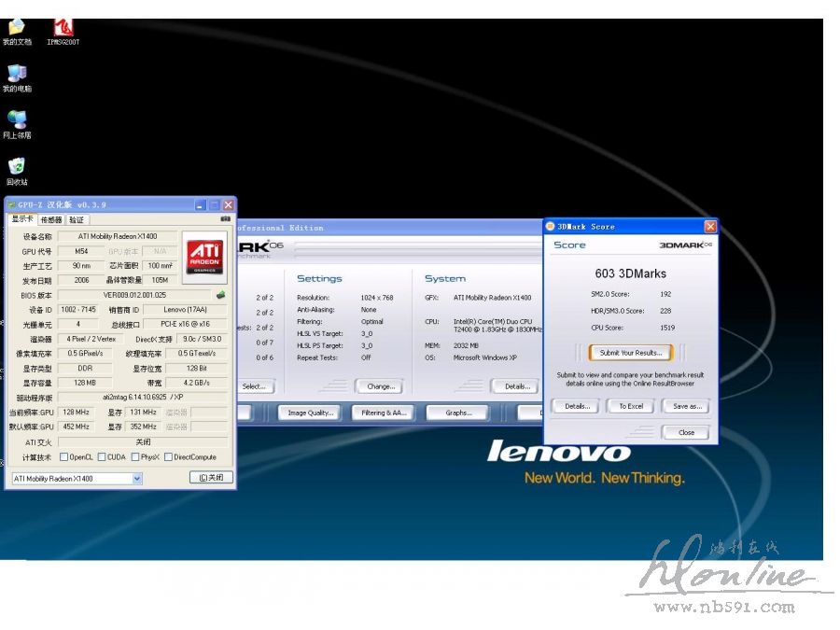Open the IPMSG2007 desktop shortcut
The width and height of the screenshot is (840, 630).
[63, 29]
